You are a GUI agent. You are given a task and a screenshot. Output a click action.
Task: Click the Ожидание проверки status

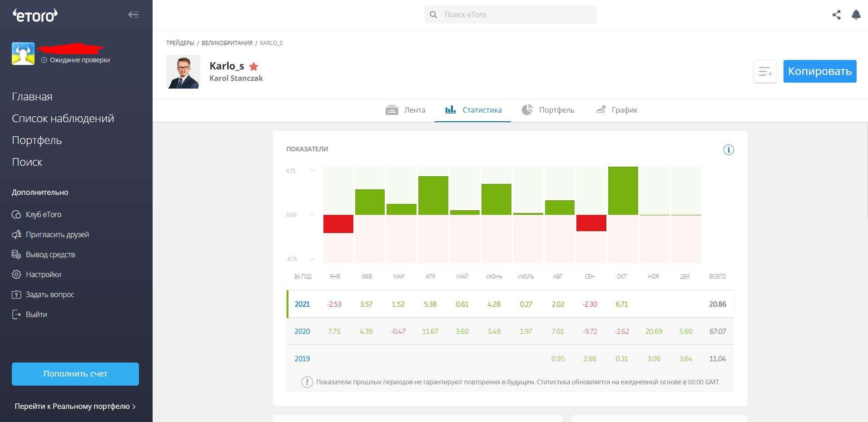coord(75,60)
